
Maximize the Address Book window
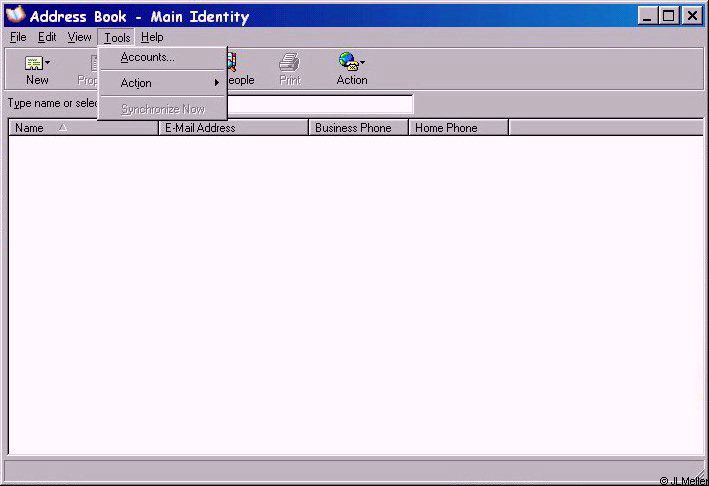668,16
